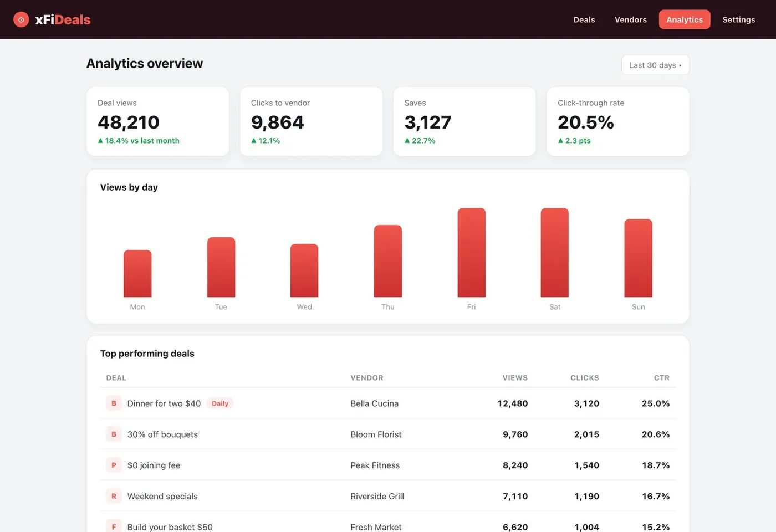Click the Sun bar in the chart
Viewport: 776px width, 532px height.
point(639,258)
